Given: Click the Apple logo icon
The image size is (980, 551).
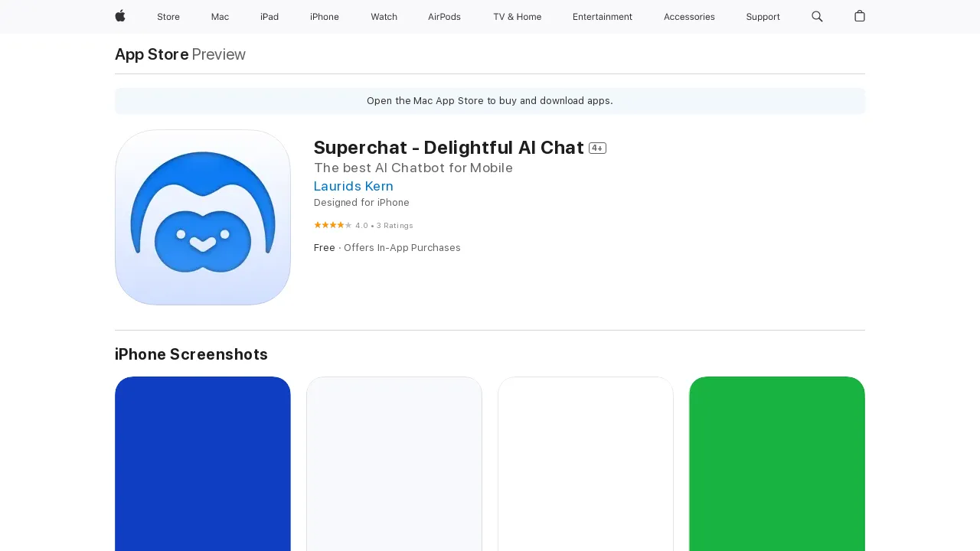Looking at the screenshot, I should [x=119, y=16].
